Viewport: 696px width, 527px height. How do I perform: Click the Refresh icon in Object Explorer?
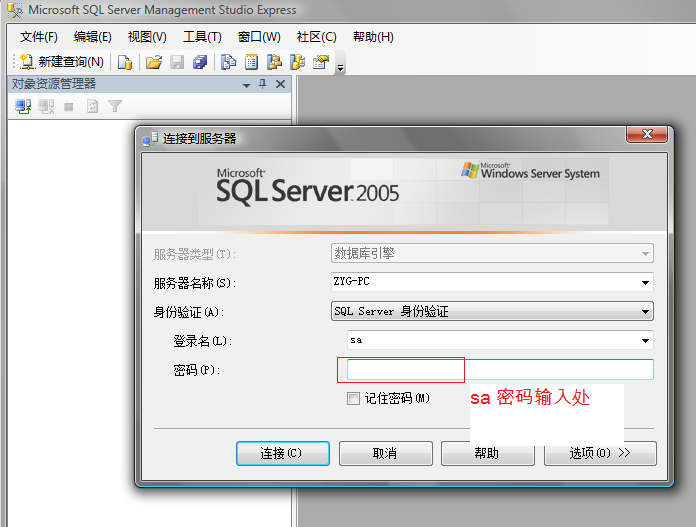pos(92,107)
